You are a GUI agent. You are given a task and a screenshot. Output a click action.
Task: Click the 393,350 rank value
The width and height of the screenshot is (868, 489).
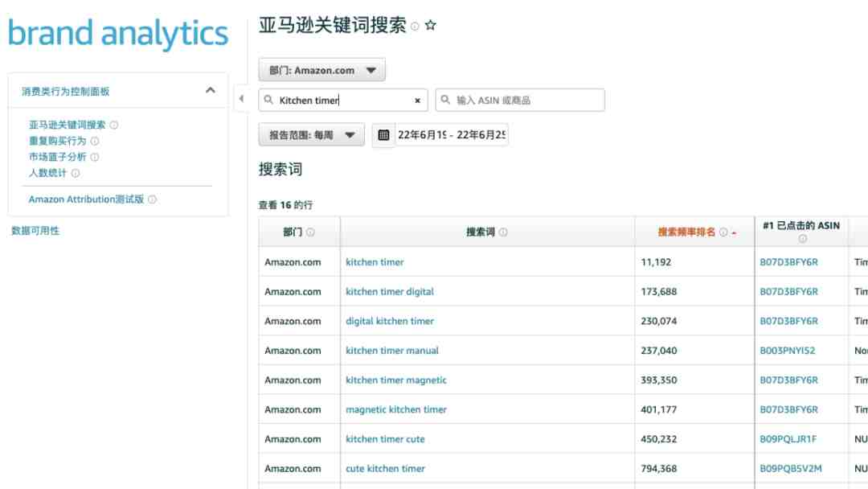(x=659, y=380)
